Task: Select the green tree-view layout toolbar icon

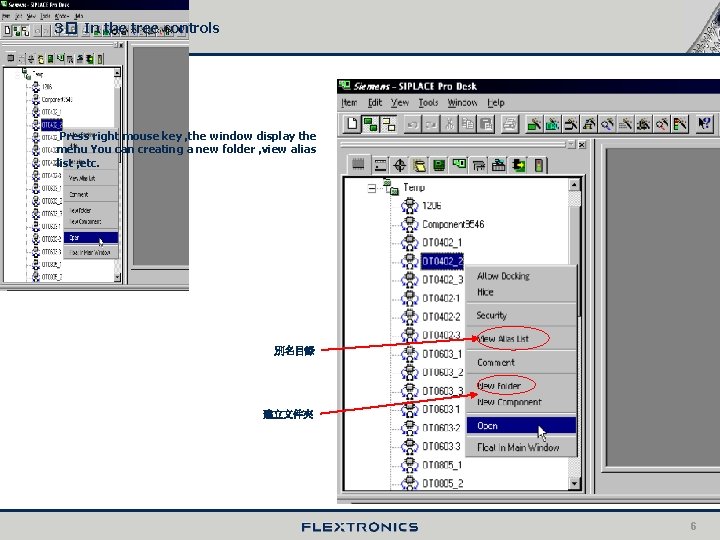Action: (371, 124)
